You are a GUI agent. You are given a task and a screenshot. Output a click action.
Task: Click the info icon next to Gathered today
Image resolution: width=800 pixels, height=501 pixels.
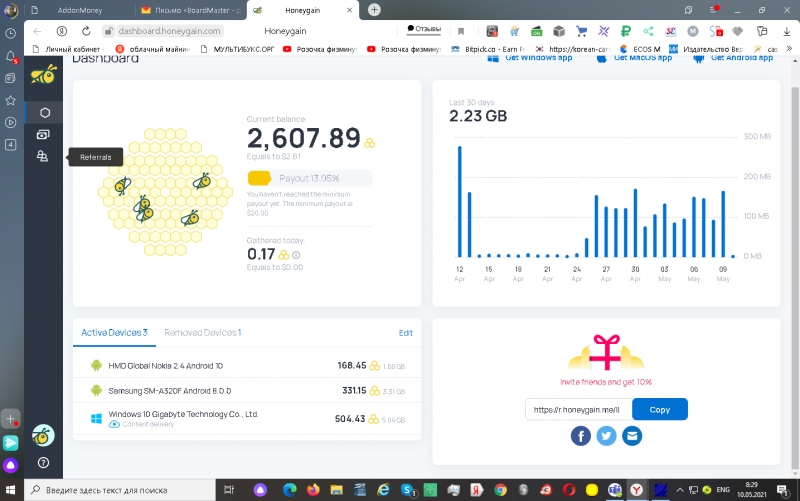[x=296, y=255]
